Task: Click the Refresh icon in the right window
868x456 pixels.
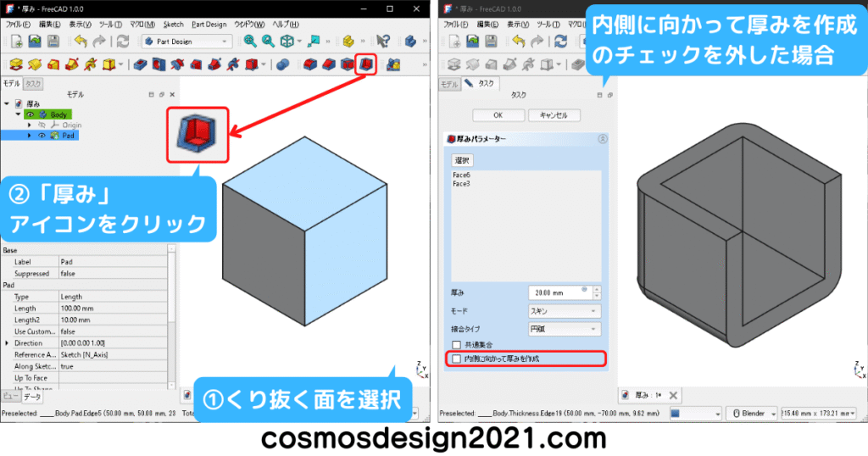Action: pyautogui.click(x=561, y=41)
